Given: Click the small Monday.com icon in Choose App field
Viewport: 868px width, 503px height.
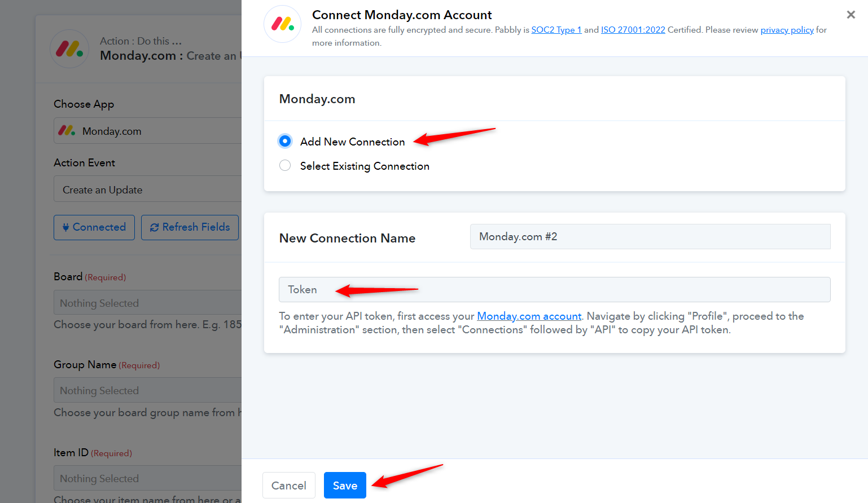Looking at the screenshot, I should pos(67,130).
